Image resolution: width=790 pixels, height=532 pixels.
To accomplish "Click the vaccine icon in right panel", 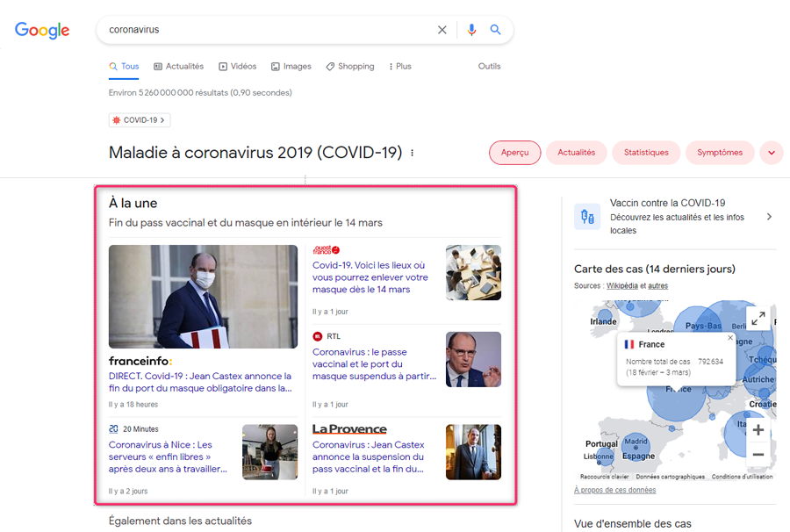I will point(587,217).
